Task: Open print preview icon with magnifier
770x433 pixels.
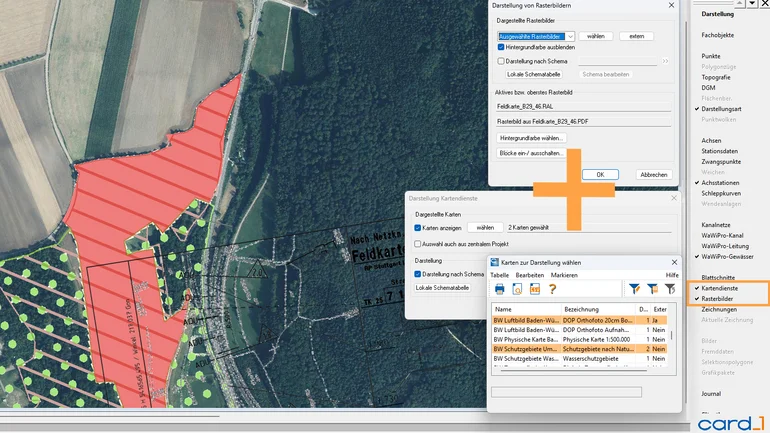Action: point(517,289)
